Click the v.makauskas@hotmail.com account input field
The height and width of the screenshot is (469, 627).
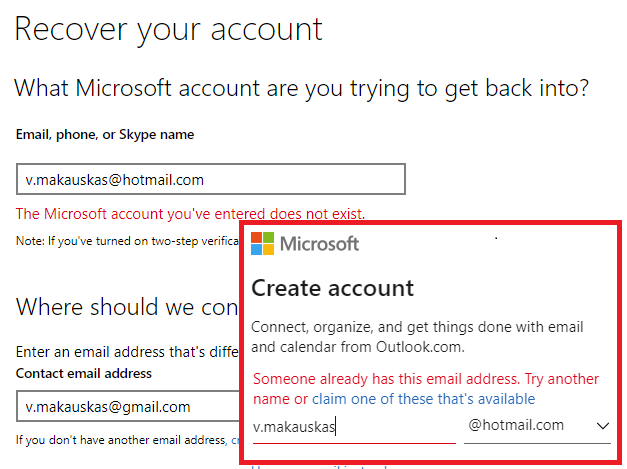(x=210, y=180)
